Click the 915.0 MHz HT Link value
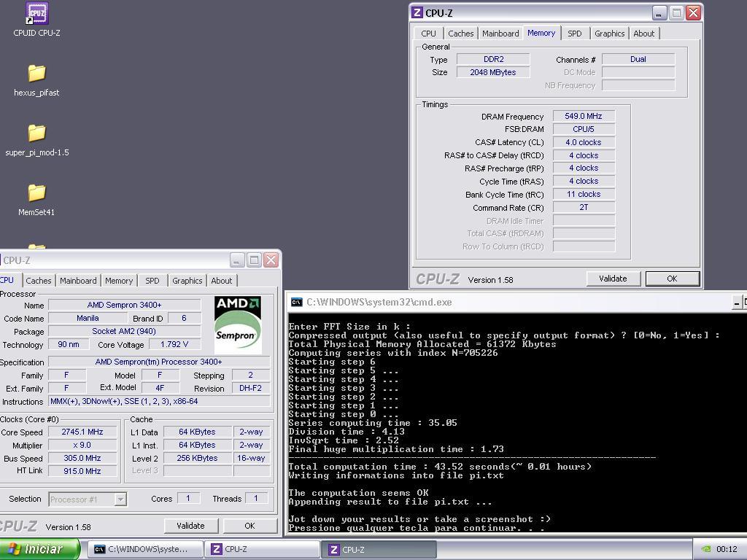 coord(82,471)
